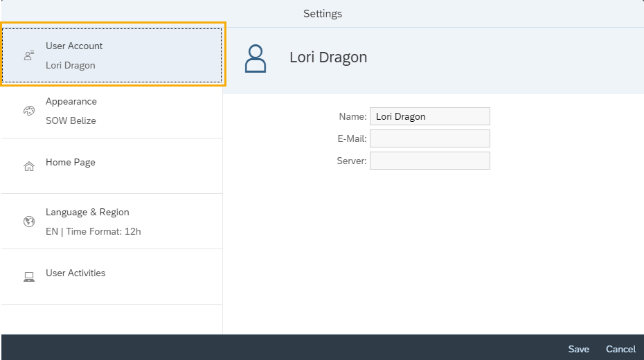Open the Home Page settings section
The image size is (644, 360).
[112, 166]
